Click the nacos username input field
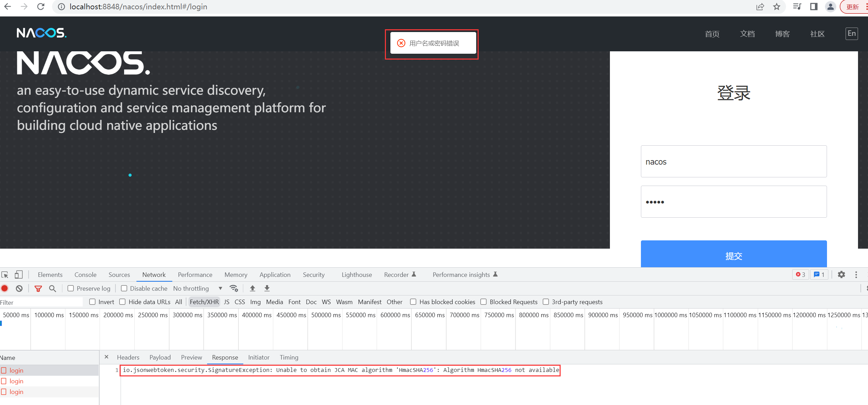 tap(733, 162)
